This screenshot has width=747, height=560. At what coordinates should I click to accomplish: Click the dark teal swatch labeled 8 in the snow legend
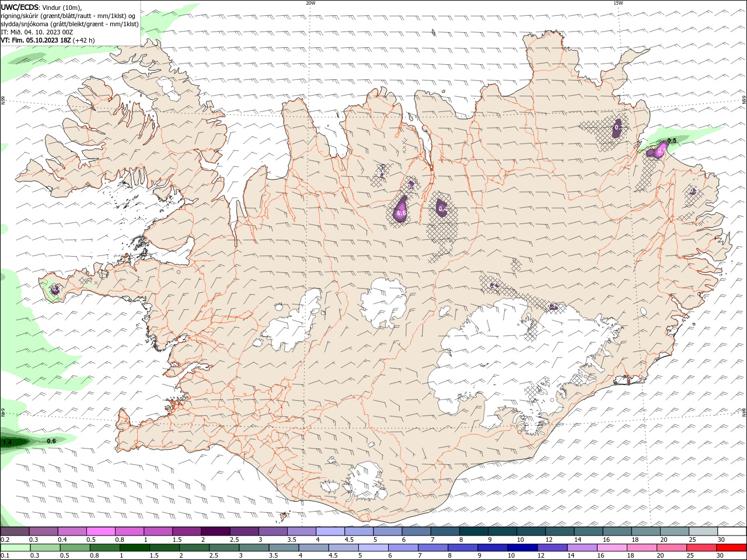pos(473,531)
